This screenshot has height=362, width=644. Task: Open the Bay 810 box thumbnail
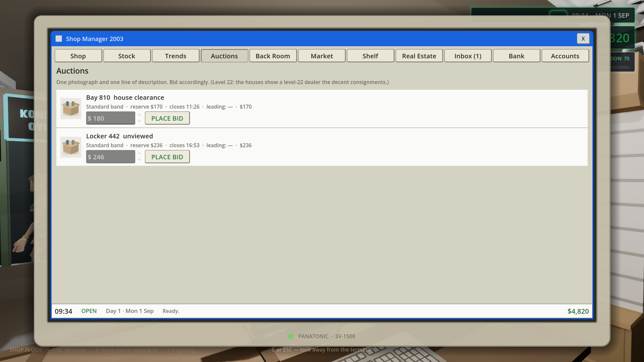(71, 108)
